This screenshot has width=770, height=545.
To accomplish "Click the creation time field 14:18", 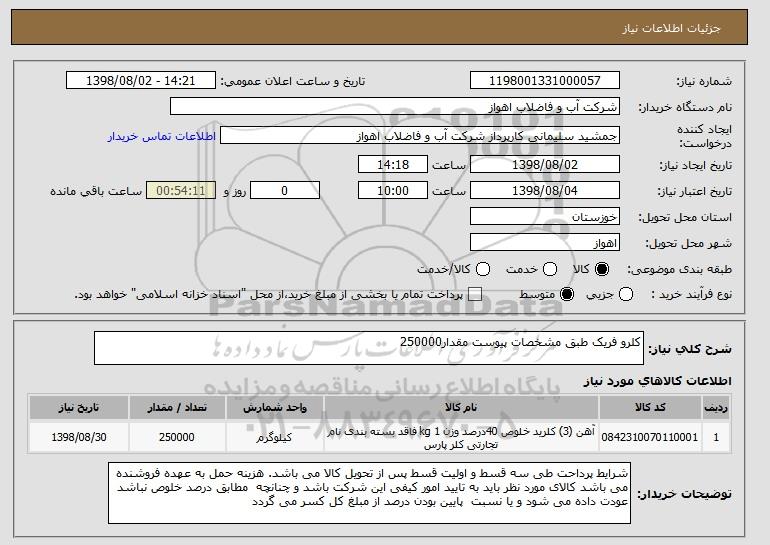I will click(x=393, y=164).
